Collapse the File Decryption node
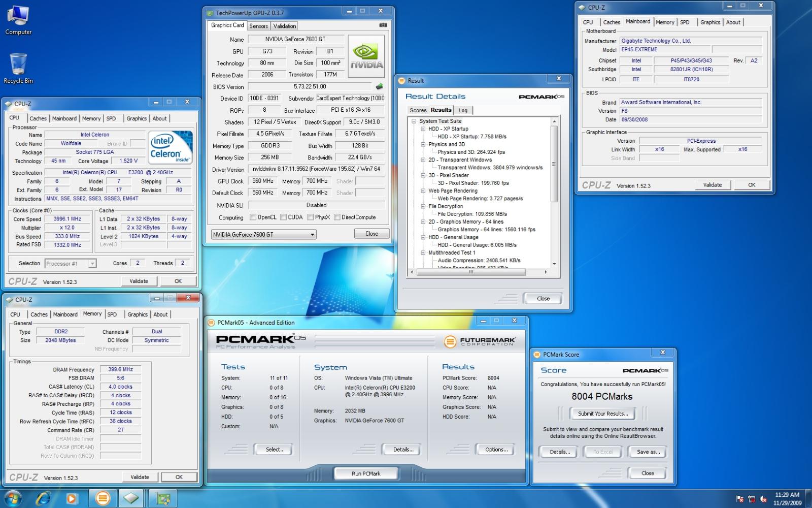This screenshot has width=812, height=508. [423, 206]
